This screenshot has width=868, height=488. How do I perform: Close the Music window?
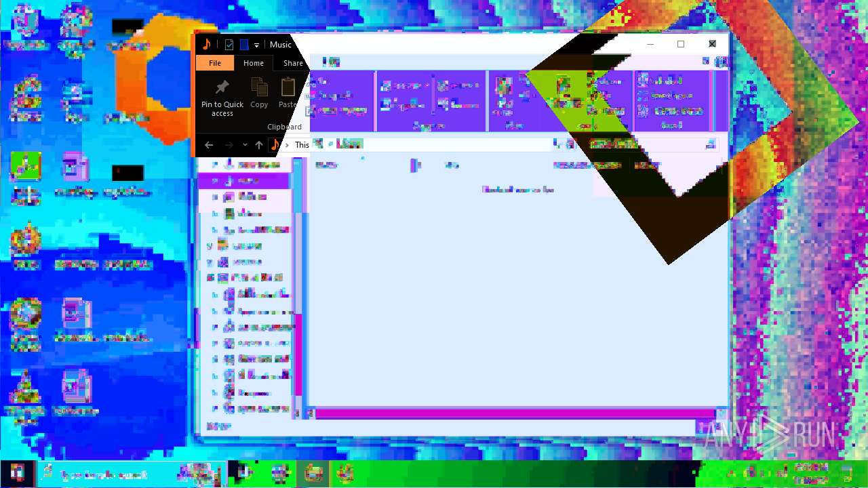pyautogui.click(x=712, y=44)
